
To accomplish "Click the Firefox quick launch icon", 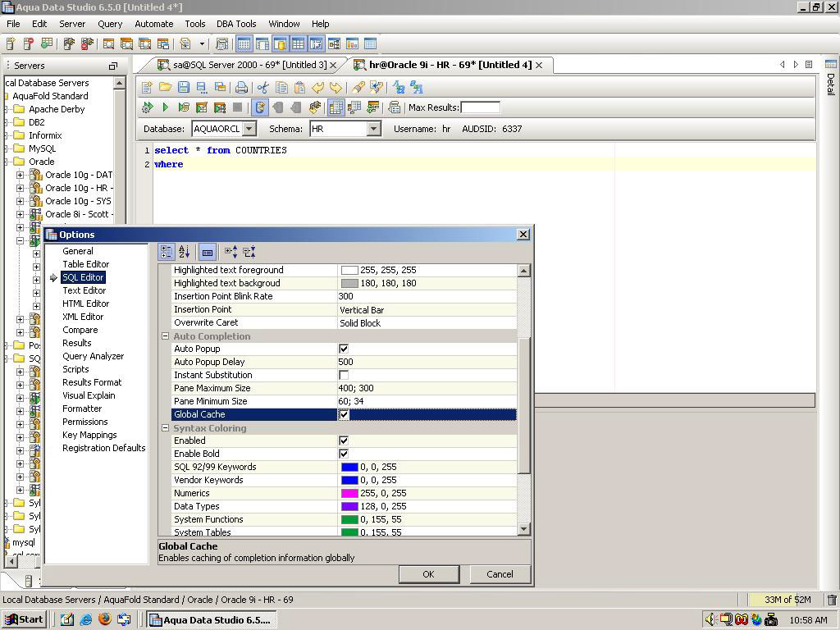I will (105, 619).
